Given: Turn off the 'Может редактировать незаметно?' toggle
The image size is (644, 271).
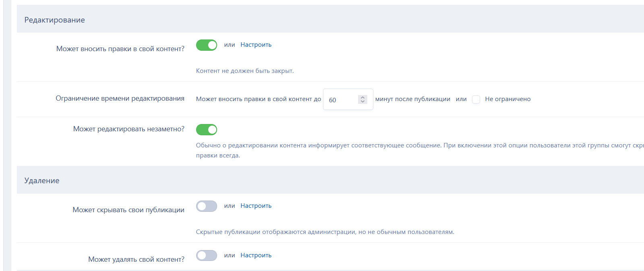Looking at the screenshot, I should pyautogui.click(x=206, y=130).
